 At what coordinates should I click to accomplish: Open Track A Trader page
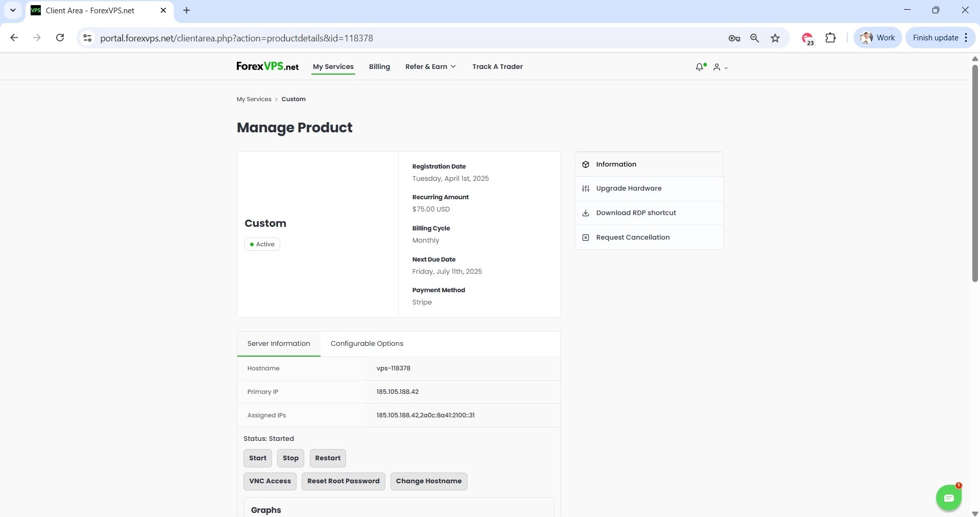[x=498, y=67]
